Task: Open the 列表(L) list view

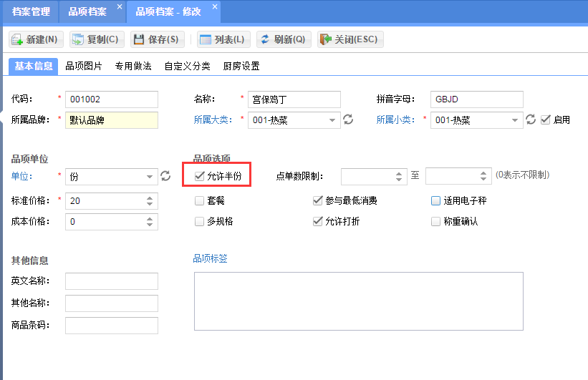Action: pyautogui.click(x=223, y=39)
